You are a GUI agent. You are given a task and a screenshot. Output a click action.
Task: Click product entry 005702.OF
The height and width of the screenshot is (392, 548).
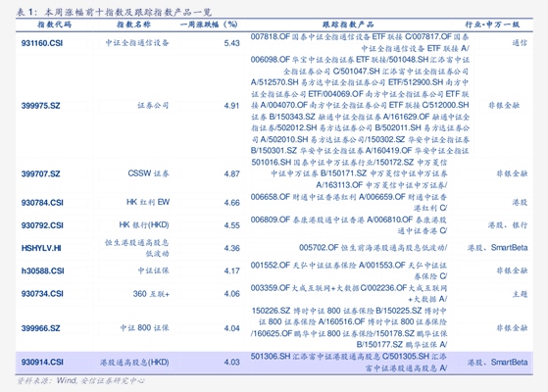[373, 248]
